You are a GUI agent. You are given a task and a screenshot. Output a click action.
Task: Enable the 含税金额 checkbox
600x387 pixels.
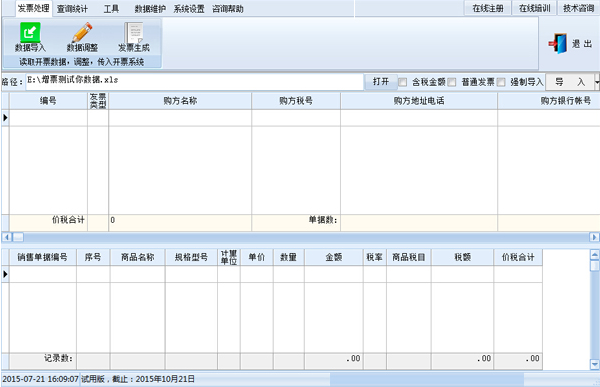[x=402, y=82]
